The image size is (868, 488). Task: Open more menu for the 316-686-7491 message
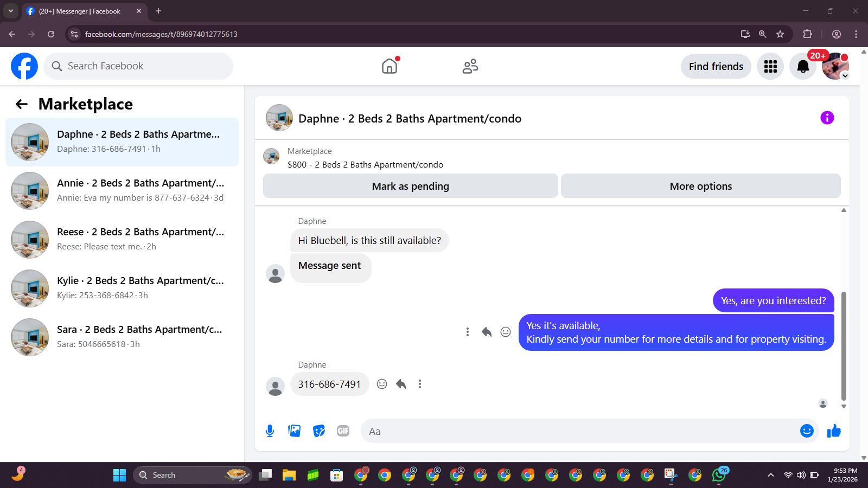coord(420,384)
